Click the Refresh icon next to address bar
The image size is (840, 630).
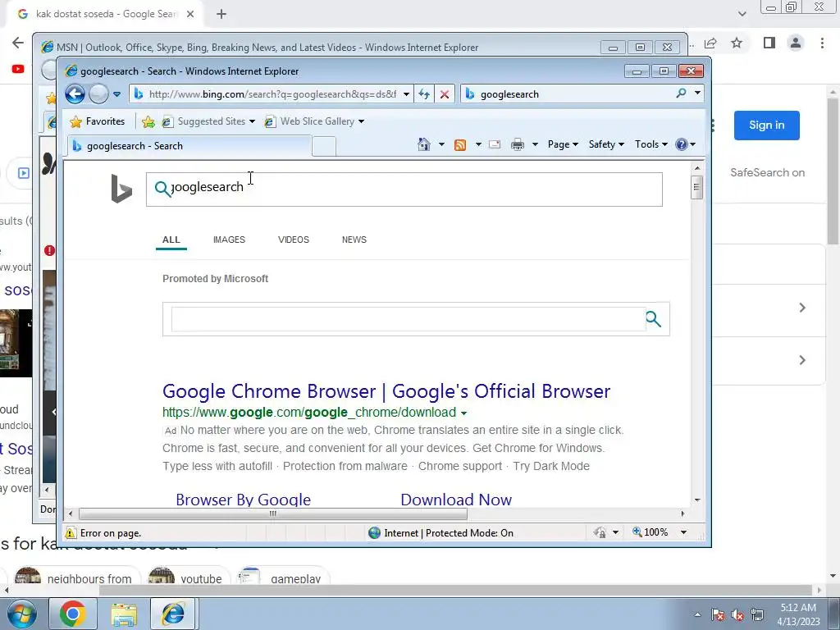point(424,94)
